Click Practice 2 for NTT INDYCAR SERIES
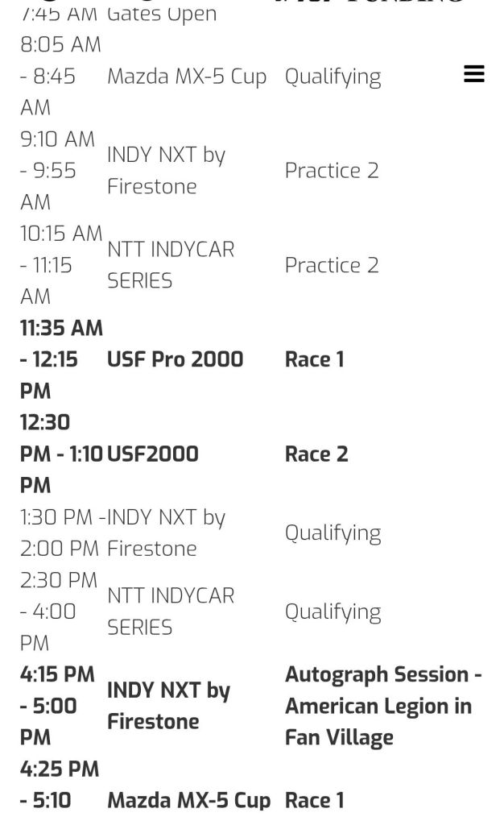This screenshot has width=504, height=825. click(x=332, y=265)
